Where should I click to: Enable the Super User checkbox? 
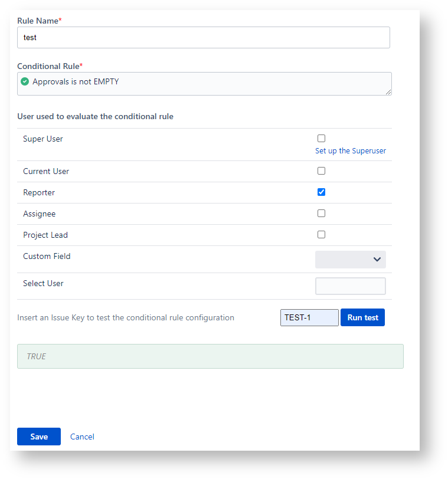321,139
